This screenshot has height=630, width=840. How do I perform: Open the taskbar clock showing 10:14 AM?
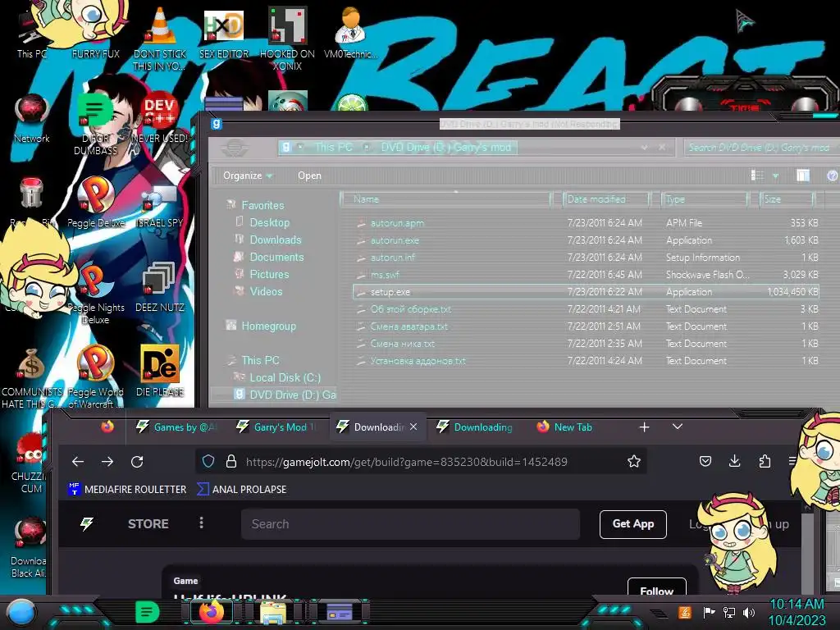click(x=797, y=612)
